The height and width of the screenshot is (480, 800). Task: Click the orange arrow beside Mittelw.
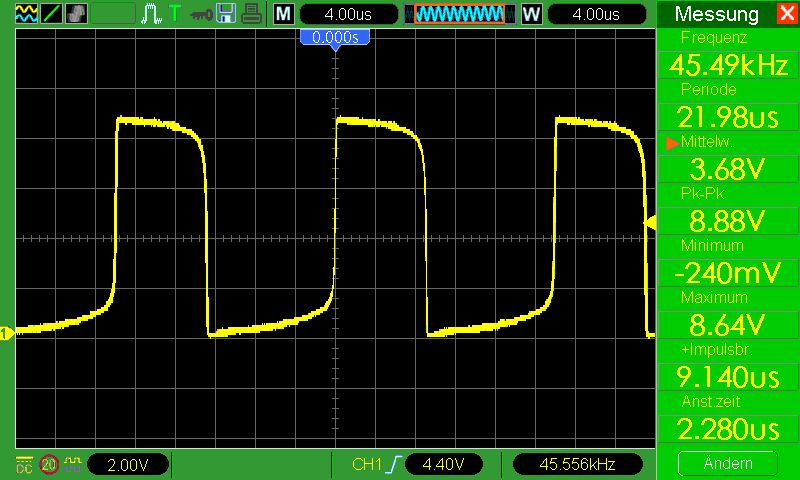coord(672,143)
